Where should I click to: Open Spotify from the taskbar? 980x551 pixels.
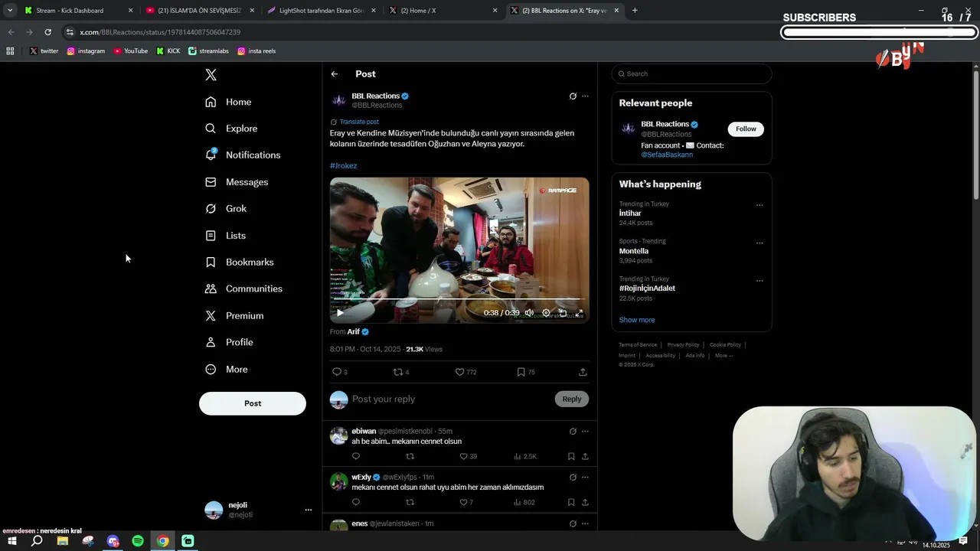coord(138,541)
